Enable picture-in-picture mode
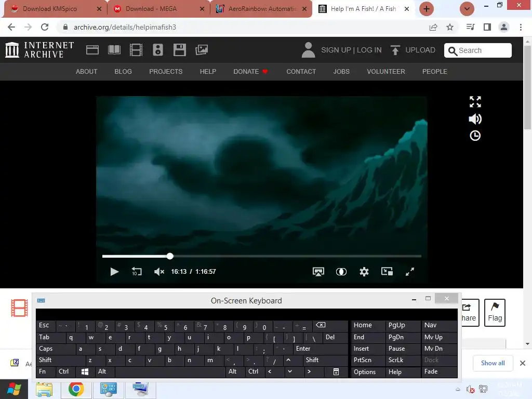 [x=387, y=271]
